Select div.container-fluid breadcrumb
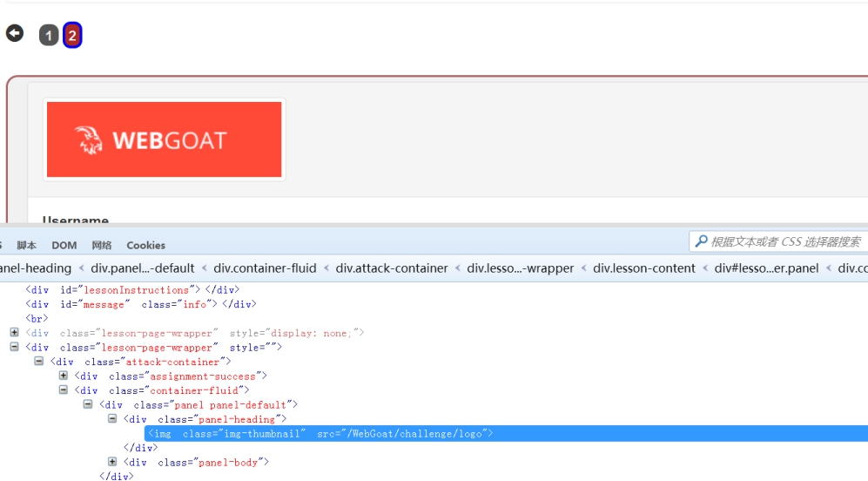Screen dimensions: 868x481 [265, 268]
